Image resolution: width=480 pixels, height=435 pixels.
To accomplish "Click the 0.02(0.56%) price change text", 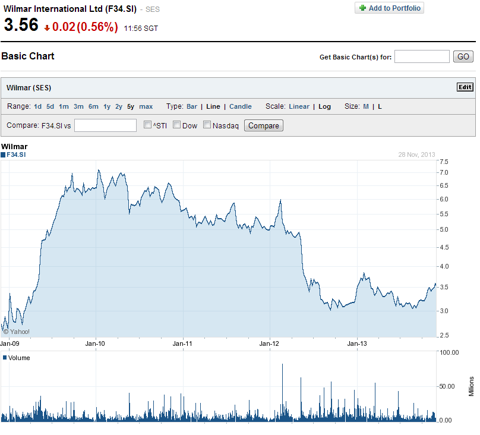I will pos(85,27).
